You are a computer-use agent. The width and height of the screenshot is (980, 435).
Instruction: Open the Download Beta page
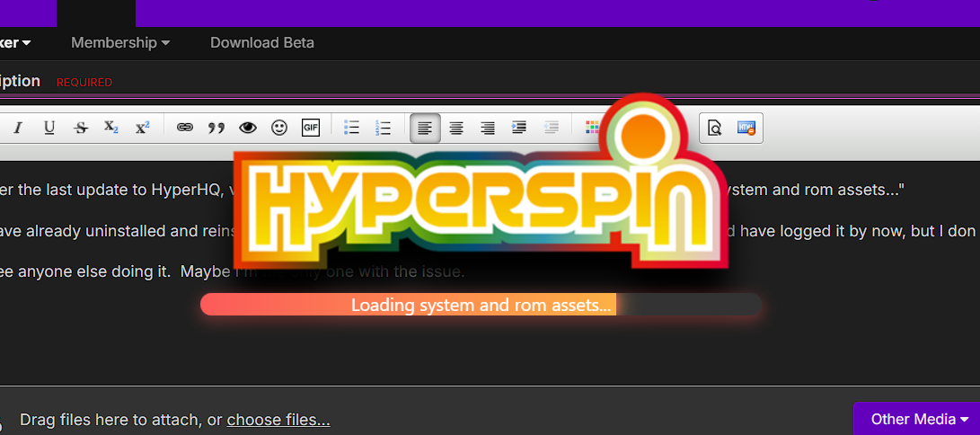click(261, 42)
